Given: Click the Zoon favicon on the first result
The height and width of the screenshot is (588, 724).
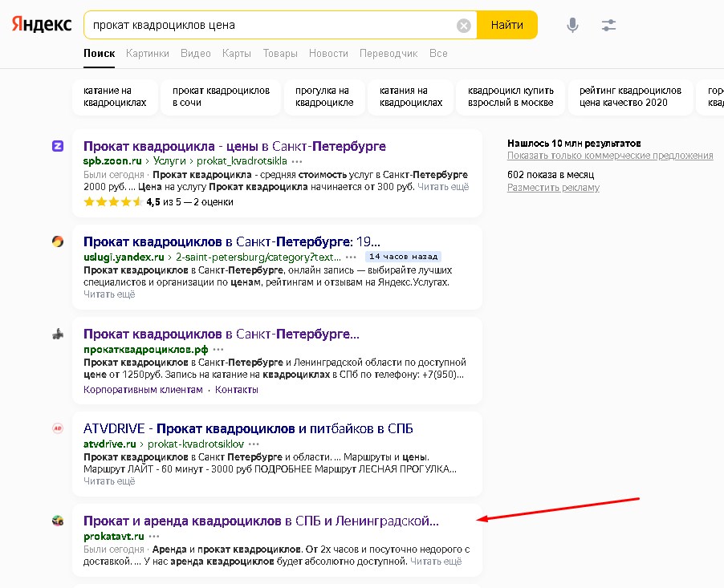Looking at the screenshot, I should click(x=57, y=147).
